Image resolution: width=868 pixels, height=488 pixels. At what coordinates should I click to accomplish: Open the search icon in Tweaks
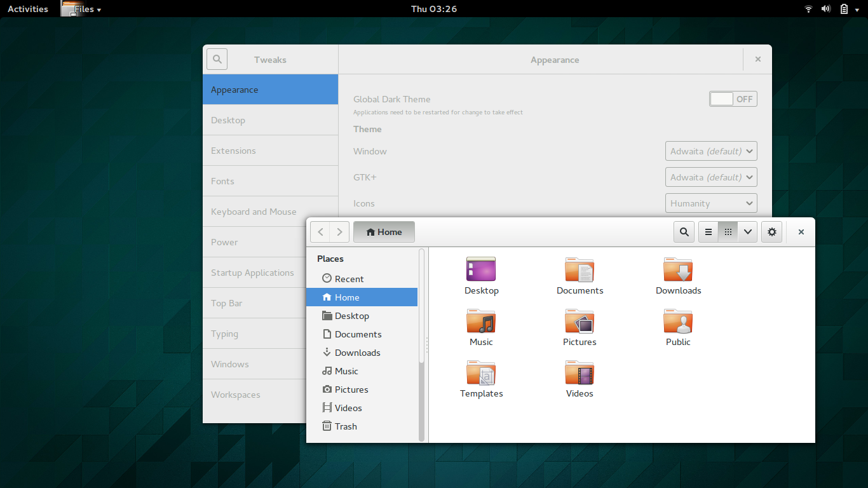(x=217, y=58)
